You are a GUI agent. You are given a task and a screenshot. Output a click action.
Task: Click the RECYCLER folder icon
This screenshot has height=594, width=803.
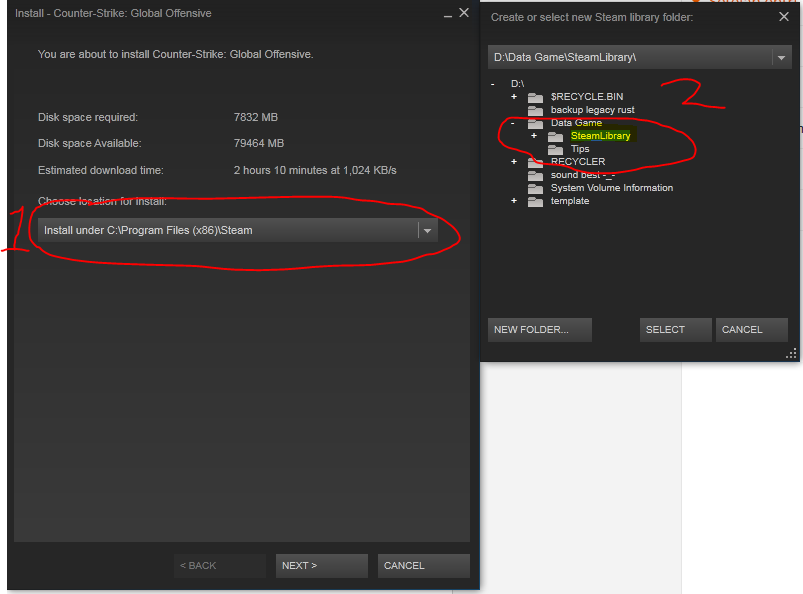(x=535, y=162)
